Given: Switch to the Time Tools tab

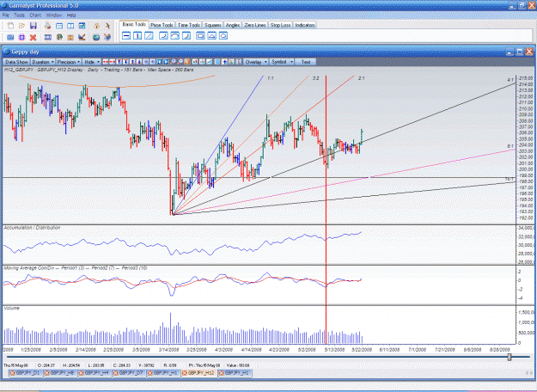Looking at the screenshot, I should (x=189, y=25).
